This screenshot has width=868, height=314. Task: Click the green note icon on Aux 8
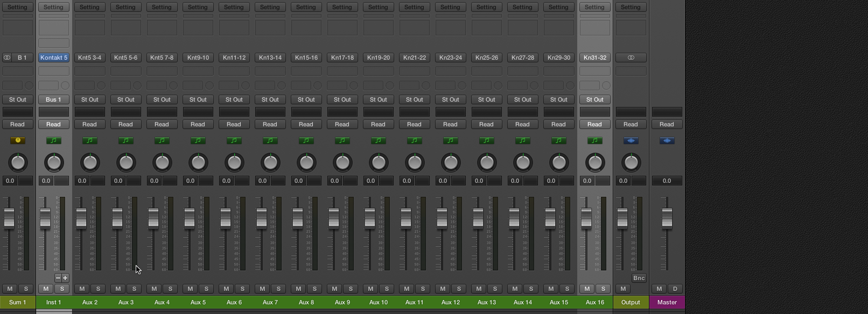click(306, 141)
